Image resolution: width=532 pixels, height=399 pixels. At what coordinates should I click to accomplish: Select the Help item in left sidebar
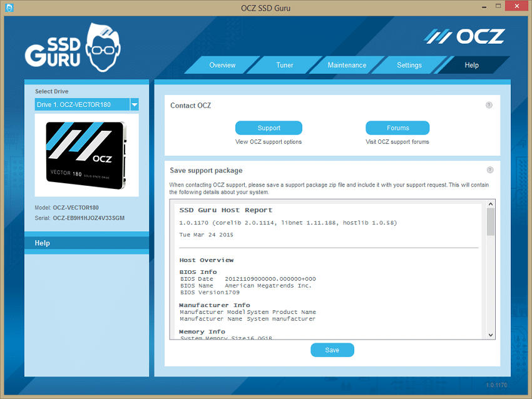coord(86,243)
